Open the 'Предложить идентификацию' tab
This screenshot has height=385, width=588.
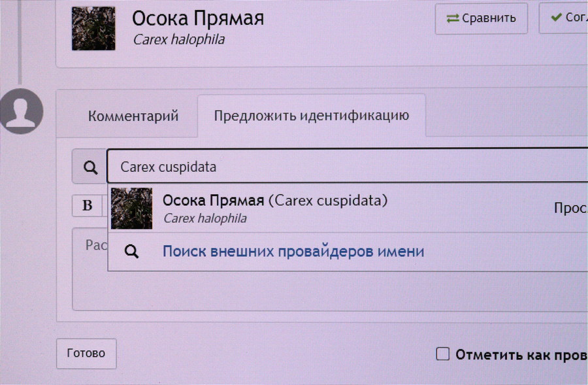[x=311, y=116]
